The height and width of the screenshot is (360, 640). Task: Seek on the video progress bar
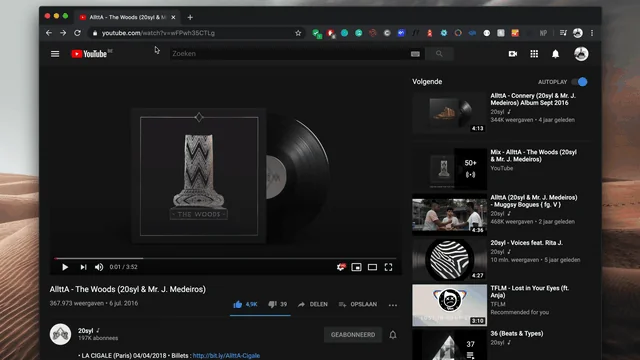click(x=225, y=258)
